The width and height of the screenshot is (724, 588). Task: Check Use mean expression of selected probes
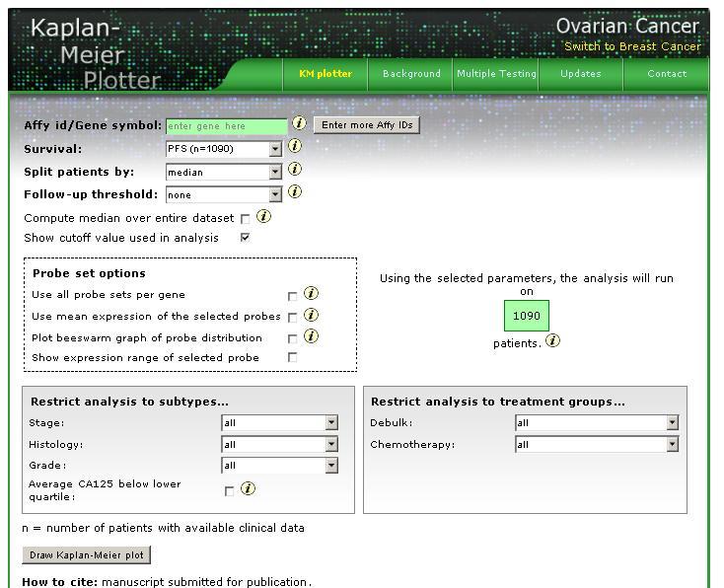(292, 318)
